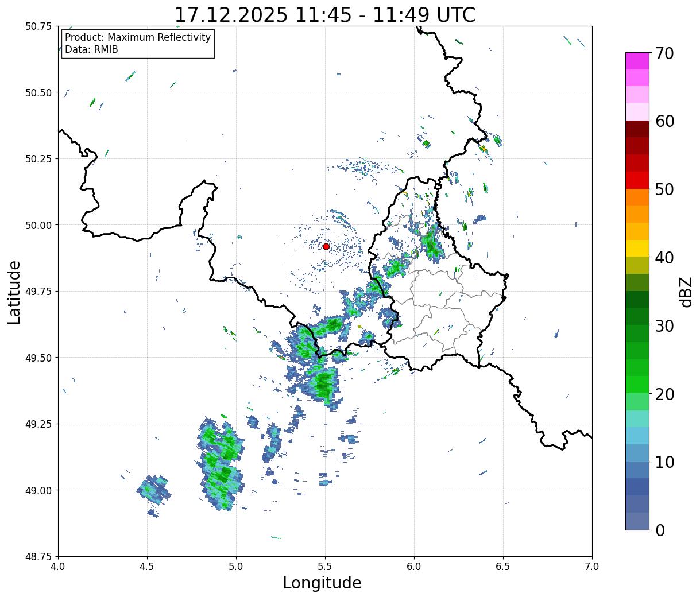Click the latitude tick label 50.75

tap(38, 26)
